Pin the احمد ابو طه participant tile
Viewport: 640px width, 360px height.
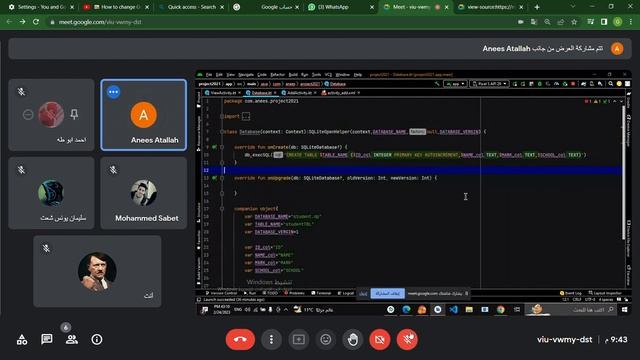[x=74, y=115]
